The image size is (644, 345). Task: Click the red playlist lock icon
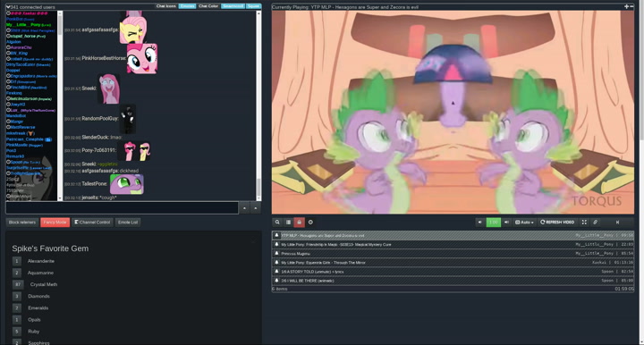[299, 222]
